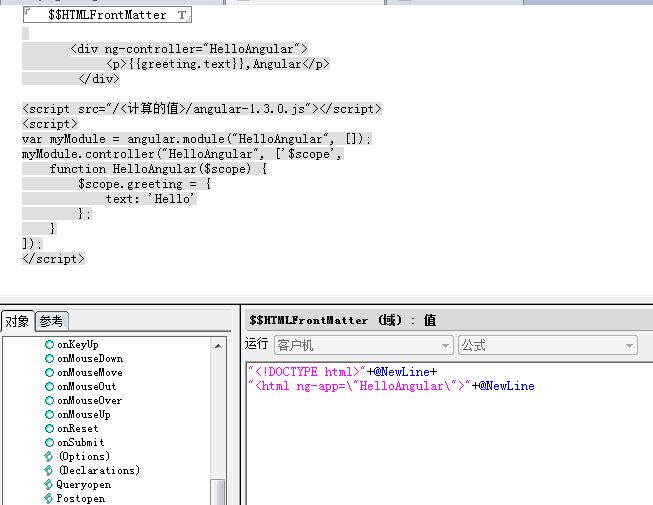Switch to the 参考 tab
This screenshot has width=653, height=505.
[x=51, y=321]
